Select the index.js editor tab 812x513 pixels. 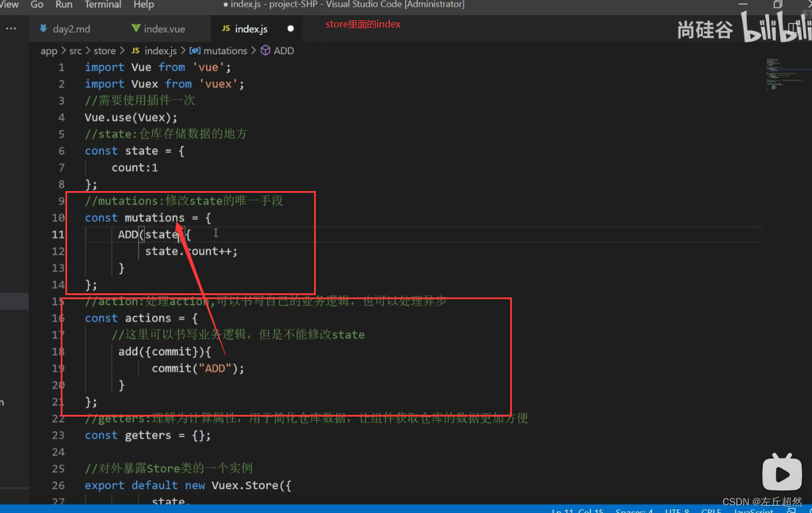coord(251,29)
